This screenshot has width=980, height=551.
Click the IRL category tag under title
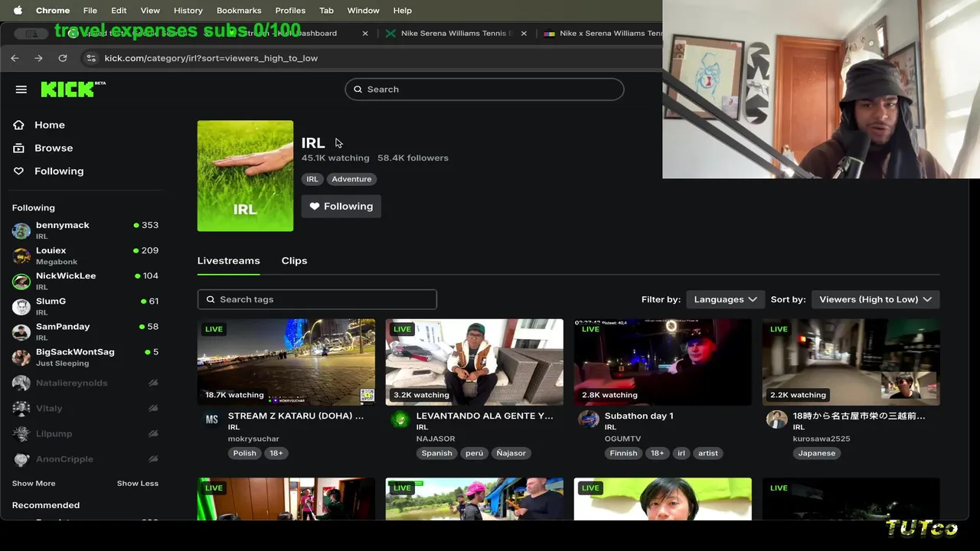click(x=312, y=179)
